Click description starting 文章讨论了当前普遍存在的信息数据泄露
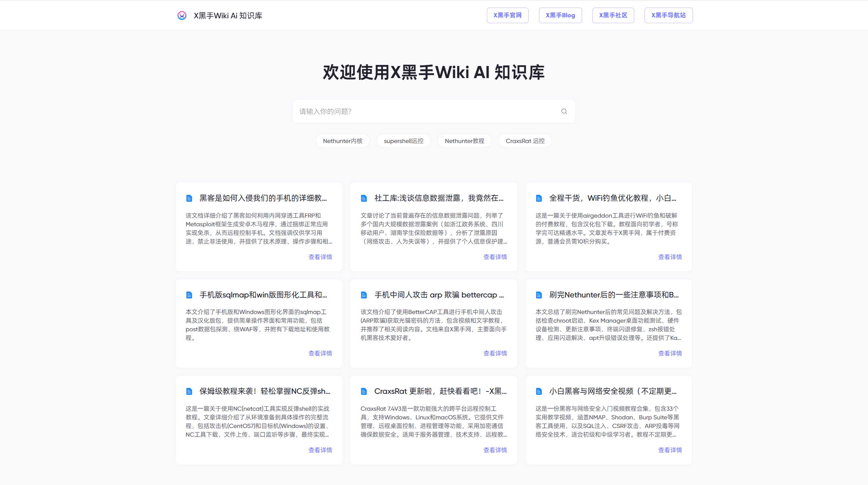Viewport: 868px width, 485px height. [434, 228]
